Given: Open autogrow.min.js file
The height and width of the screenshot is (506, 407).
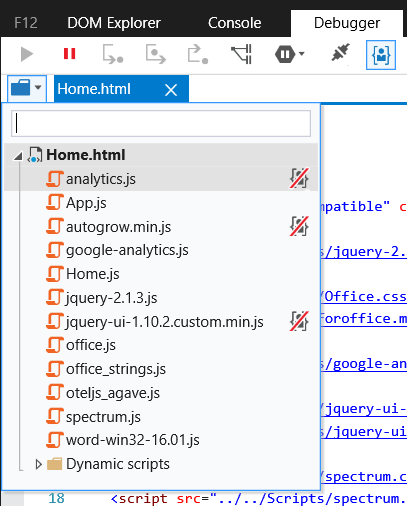Looking at the screenshot, I should [x=118, y=227].
